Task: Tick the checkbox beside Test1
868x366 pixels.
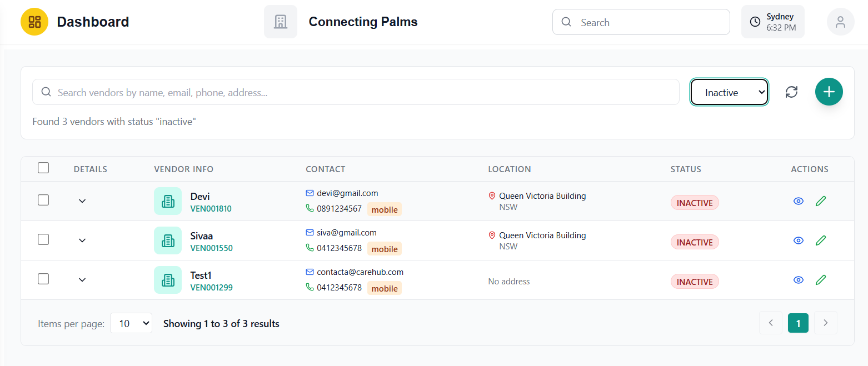Action: click(x=43, y=279)
